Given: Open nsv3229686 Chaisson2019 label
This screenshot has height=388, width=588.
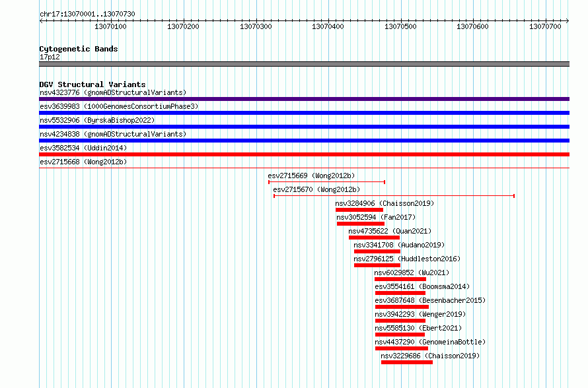Looking at the screenshot, I should [430, 356].
